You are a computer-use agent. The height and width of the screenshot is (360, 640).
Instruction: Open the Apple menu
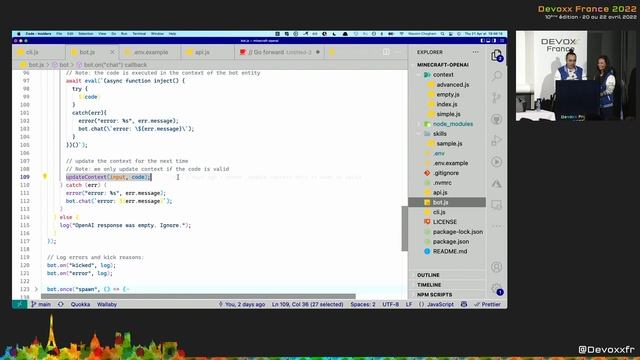tap(18, 34)
